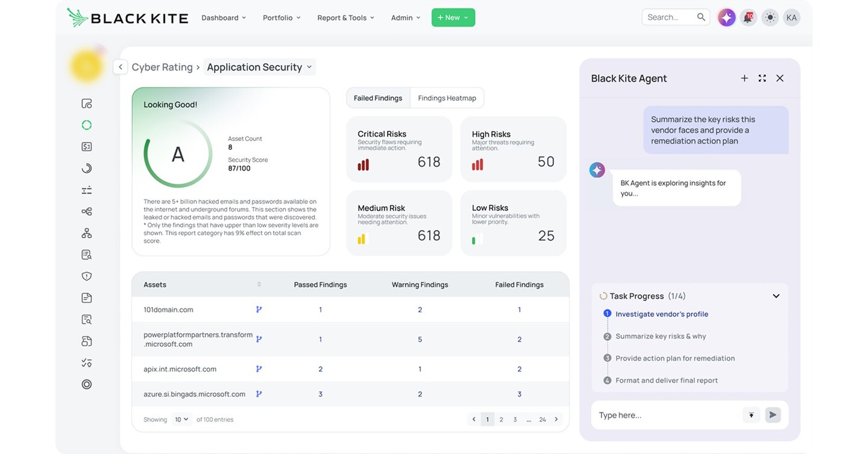Click the 101domain.com asset row
The image size is (868, 454).
350,309
